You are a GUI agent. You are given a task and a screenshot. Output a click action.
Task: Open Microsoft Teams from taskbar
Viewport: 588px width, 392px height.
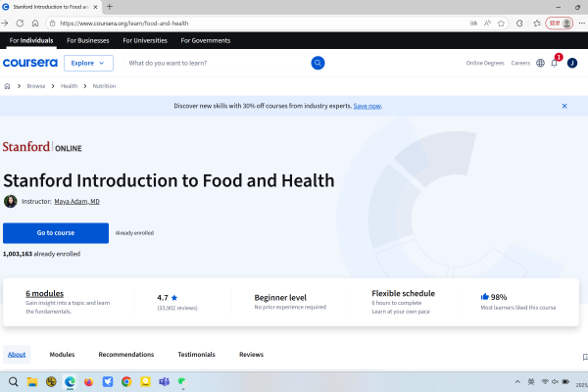click(164, 382)
